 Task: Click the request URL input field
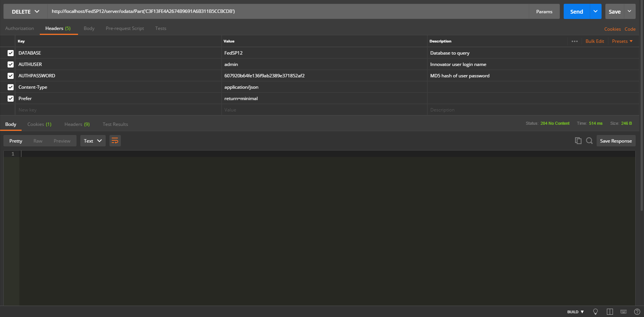(288, 11)
